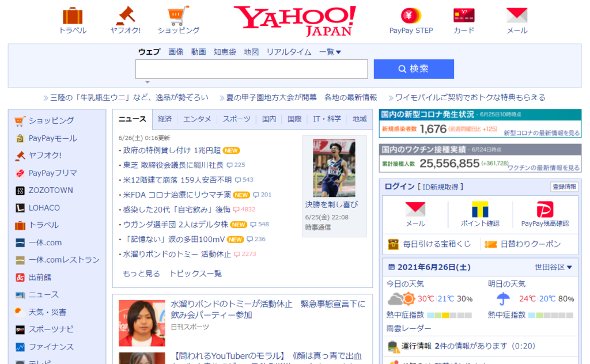Open ワイモバイルご契約 promo link
This screenshot has width=590, height=364.
[x=470, y=98]
